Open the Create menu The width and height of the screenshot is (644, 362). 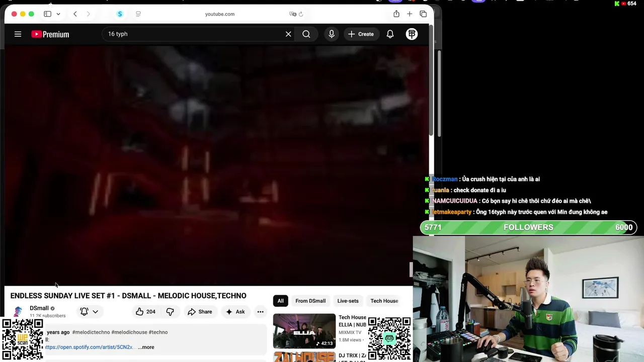tap(361, 34)
